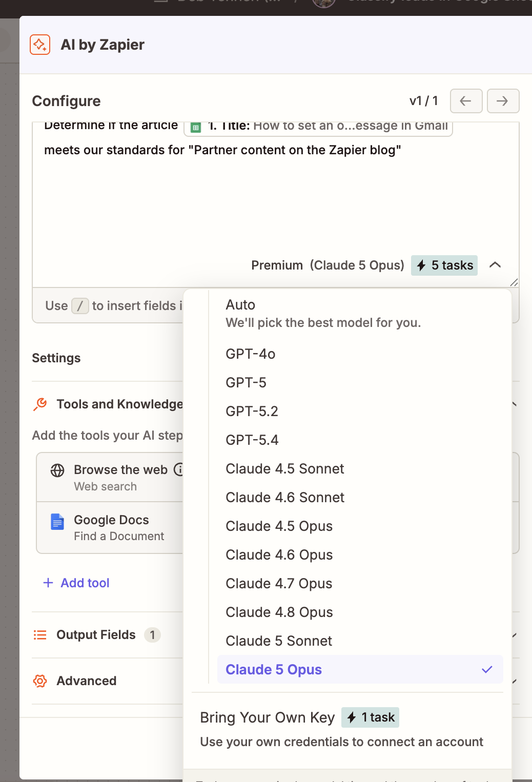
Task: Click the lightning icon in 5 tasks badge
Action: (x=421, y=265)
